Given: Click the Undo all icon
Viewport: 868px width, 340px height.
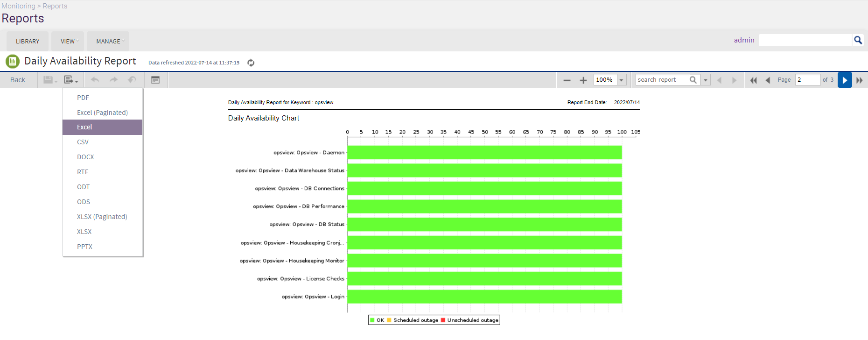Looking at the screenshot, I should tap(132, 80).
